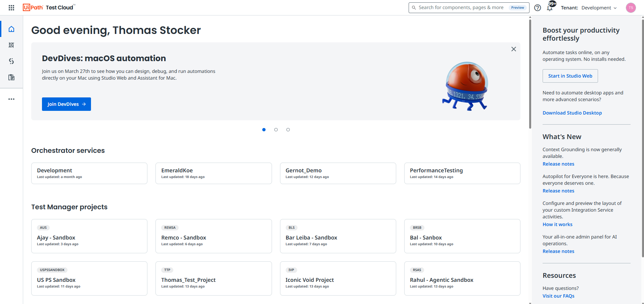The width and height of the screenshot is (644, 304).
Task: Click the search magnifier icon
Action: [x=414, y=8]
